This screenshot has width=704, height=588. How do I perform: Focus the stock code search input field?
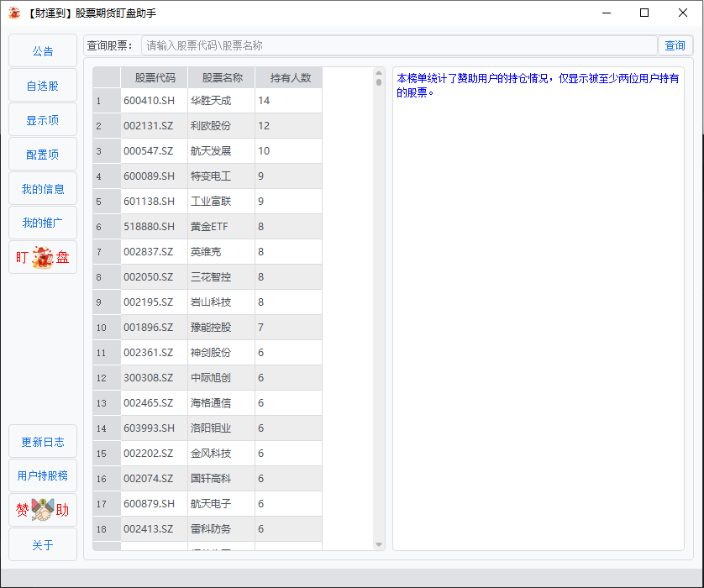point(399,45)
